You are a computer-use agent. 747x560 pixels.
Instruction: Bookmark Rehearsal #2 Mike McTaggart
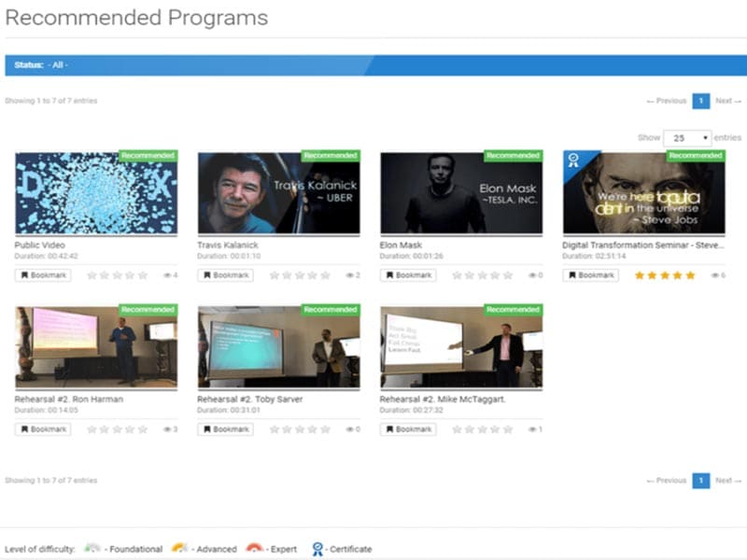tap(408, 429)
